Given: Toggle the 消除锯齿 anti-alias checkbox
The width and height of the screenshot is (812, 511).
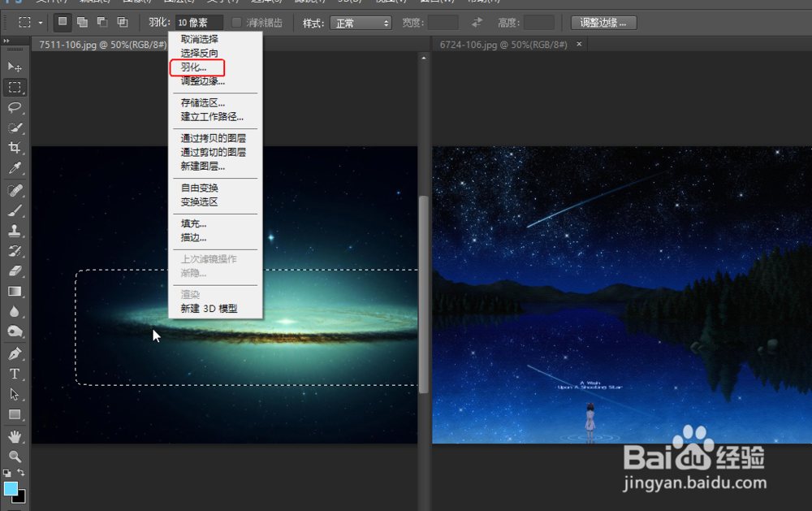Looking at the screenshot, I should pyautogui.click(x=236, y=22).
